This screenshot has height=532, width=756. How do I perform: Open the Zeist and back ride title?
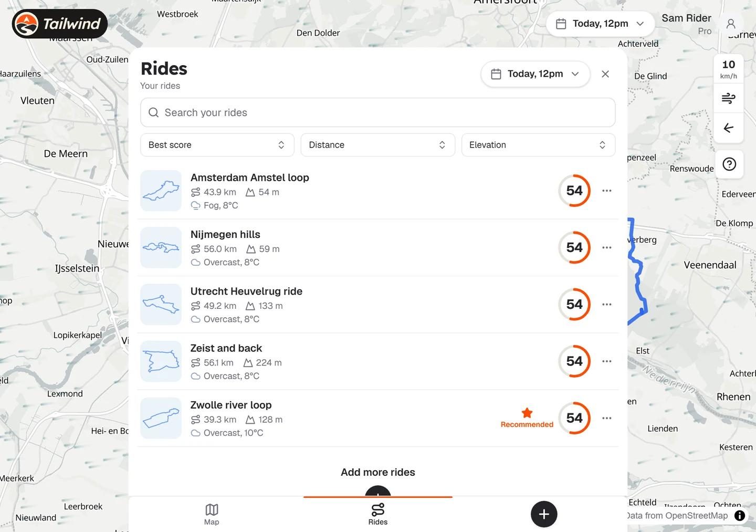click(x=226, y=348)
